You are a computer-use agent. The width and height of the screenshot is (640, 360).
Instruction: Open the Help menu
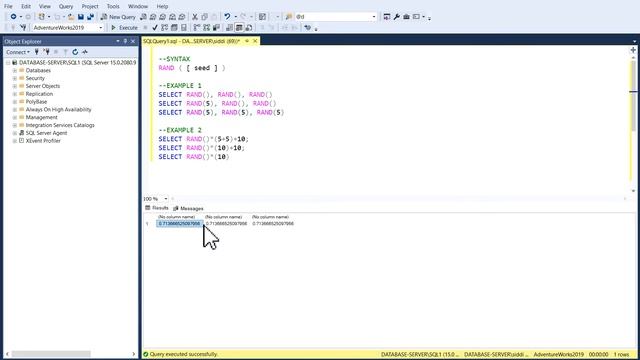point(162,6)
